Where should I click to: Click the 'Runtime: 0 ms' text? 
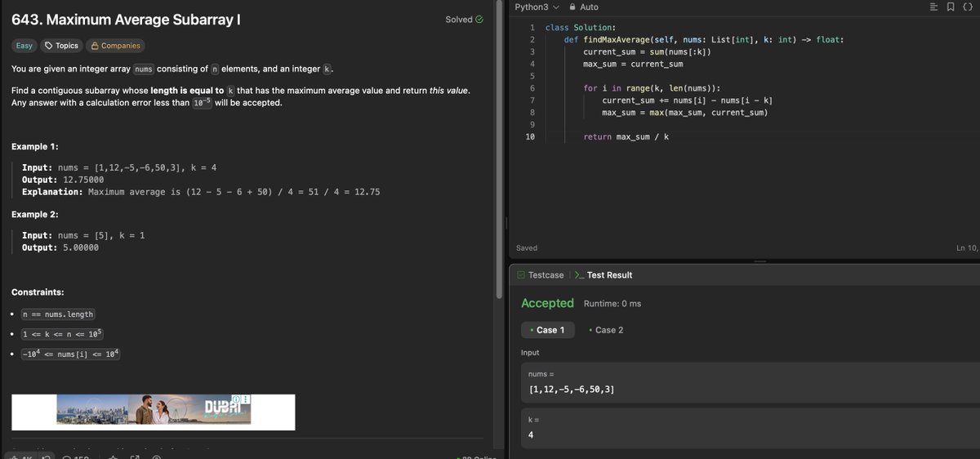click(612, 304)
